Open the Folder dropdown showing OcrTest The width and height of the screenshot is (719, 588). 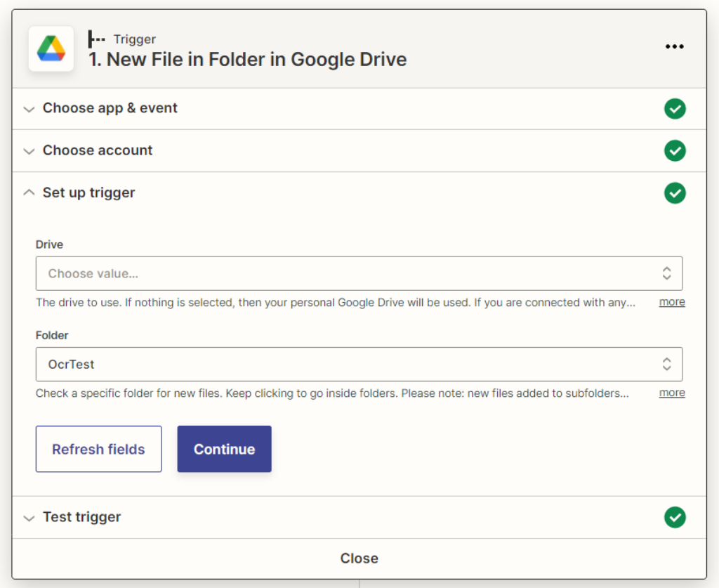359,364
